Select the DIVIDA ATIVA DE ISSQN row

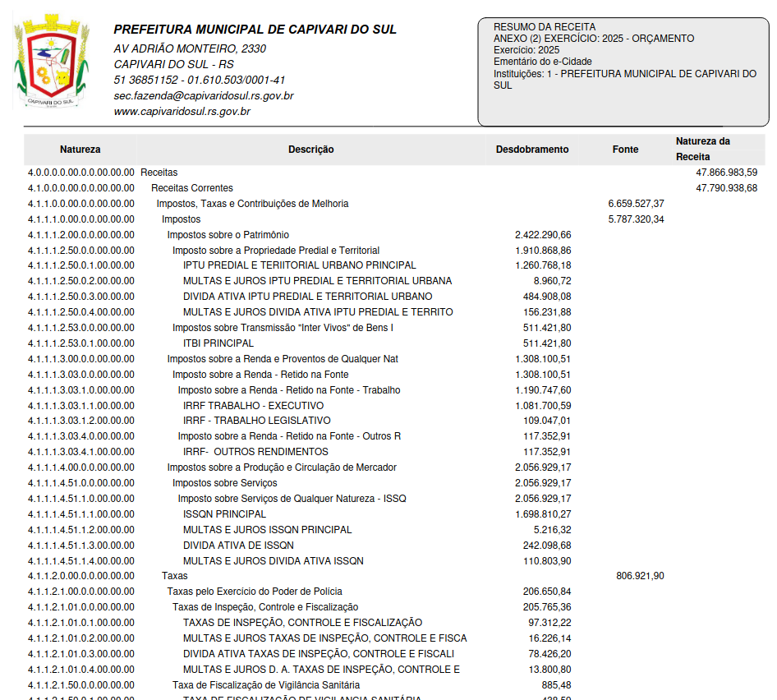click(238, 546)
